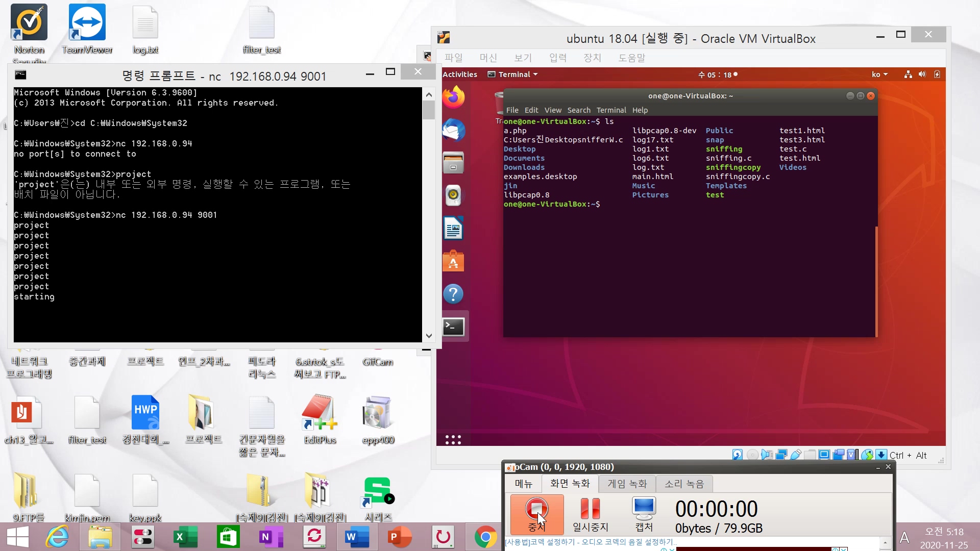Open Files manager in Ubuntu dock

pos(453,163)
